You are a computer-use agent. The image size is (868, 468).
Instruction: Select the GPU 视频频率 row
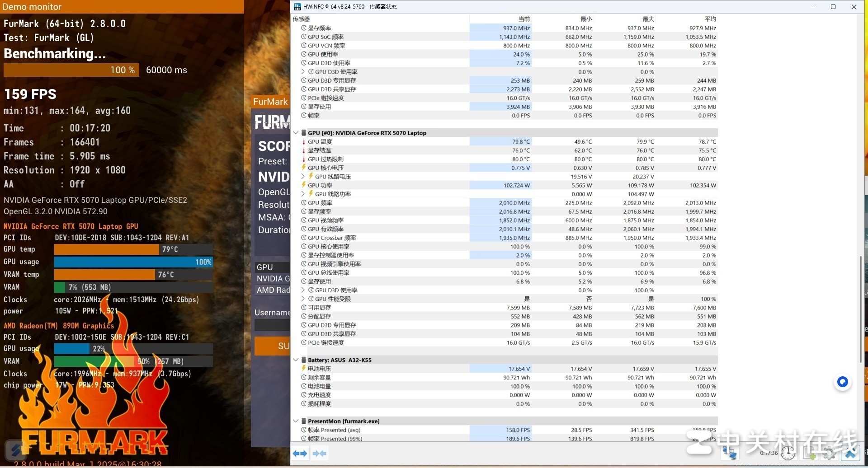[505, 220]
